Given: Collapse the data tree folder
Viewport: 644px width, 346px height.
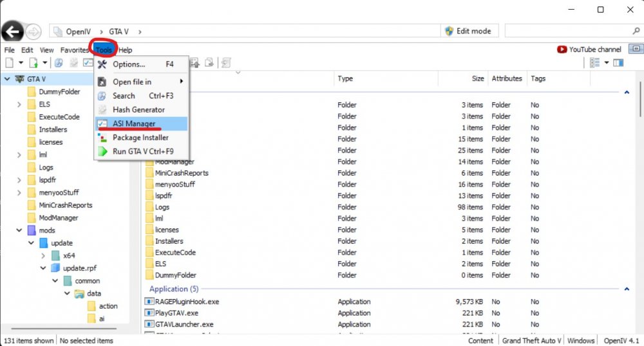Looking at the screenshot, I should tap(67, 293).
